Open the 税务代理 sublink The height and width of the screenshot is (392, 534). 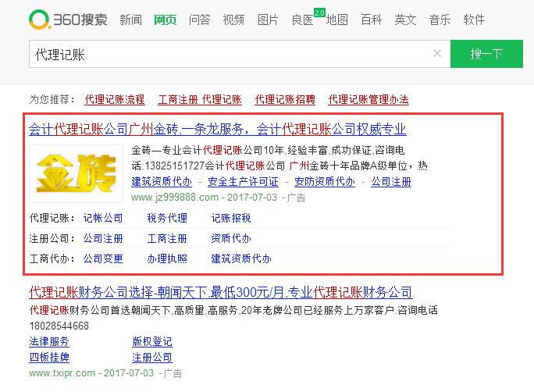(x=167, y=218)
